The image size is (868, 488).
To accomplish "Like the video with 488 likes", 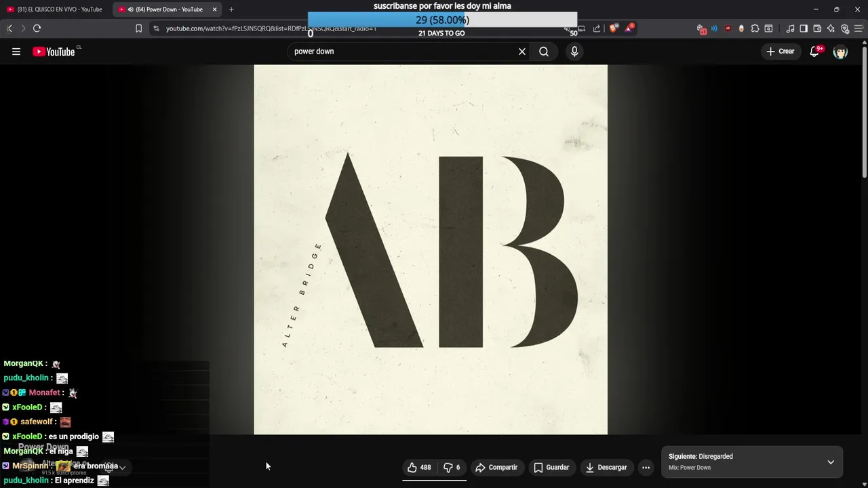I will click(x=419, y=467).
